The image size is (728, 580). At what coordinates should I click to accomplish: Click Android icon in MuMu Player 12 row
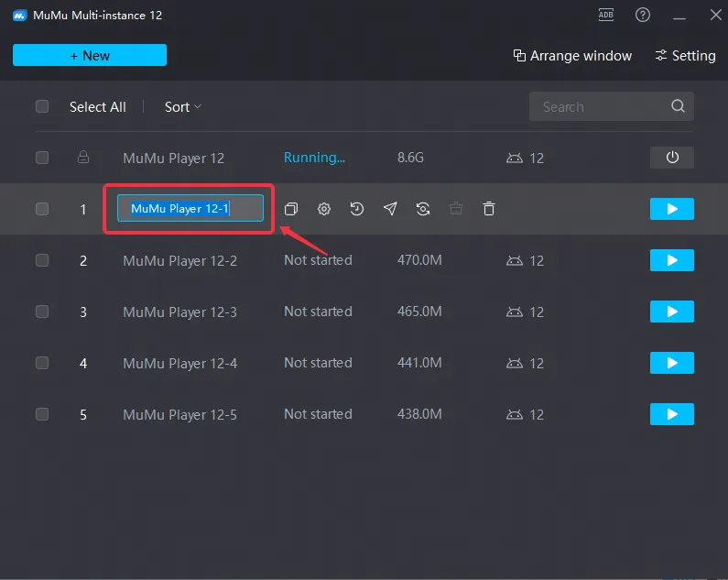[x=515, y=158]
